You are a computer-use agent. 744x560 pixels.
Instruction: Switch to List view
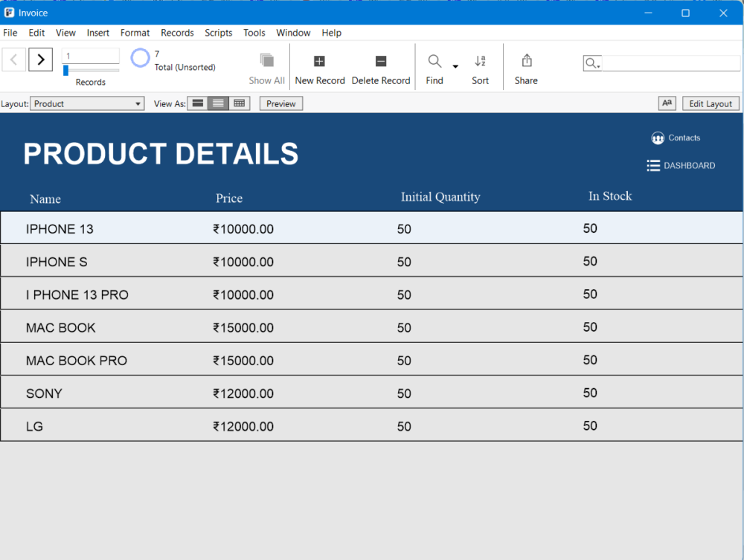coord(218,103)
